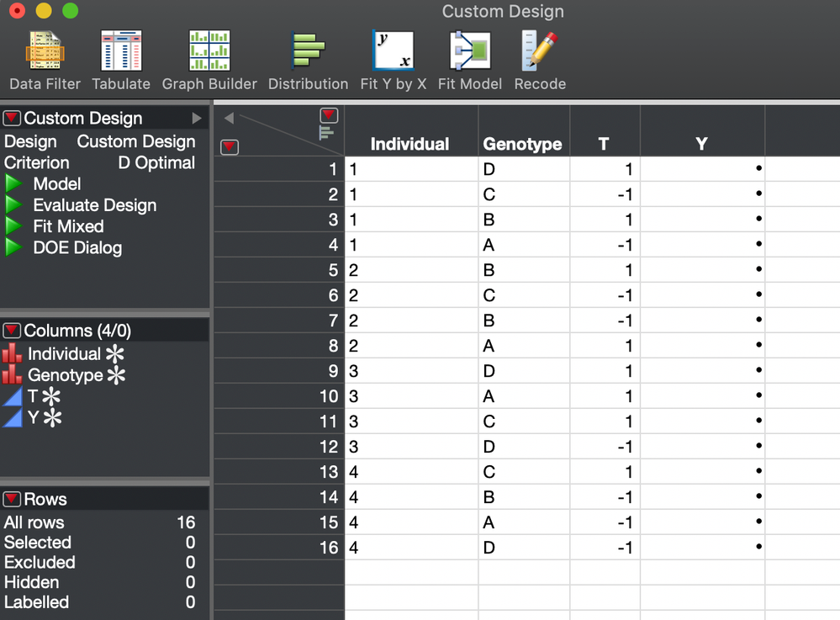Click the DOE Dialog script label

pos(77,247)
